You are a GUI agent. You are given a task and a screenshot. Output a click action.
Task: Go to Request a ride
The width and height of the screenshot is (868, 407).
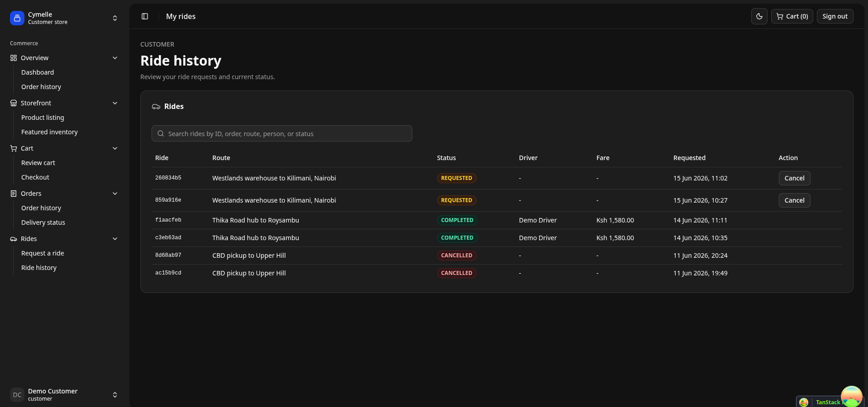click(43, 253)
